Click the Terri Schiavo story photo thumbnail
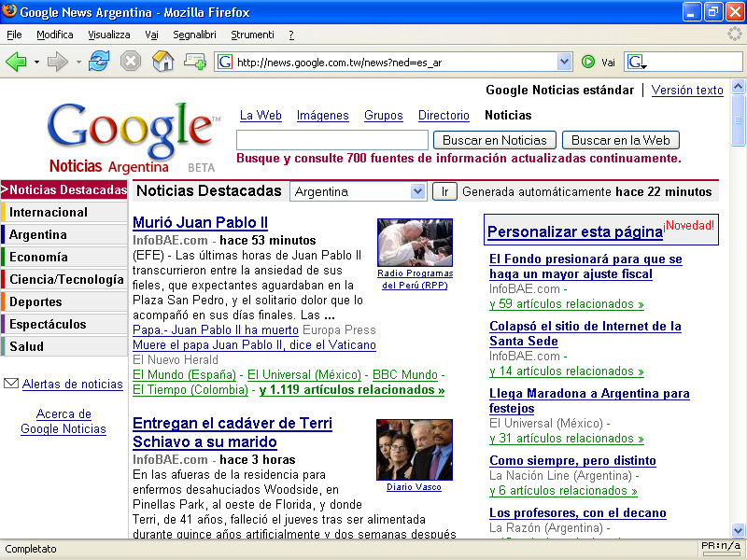Image resolution: width=747 pixels, height=560 pixels. pyautogui.click(x=414, y=450)
